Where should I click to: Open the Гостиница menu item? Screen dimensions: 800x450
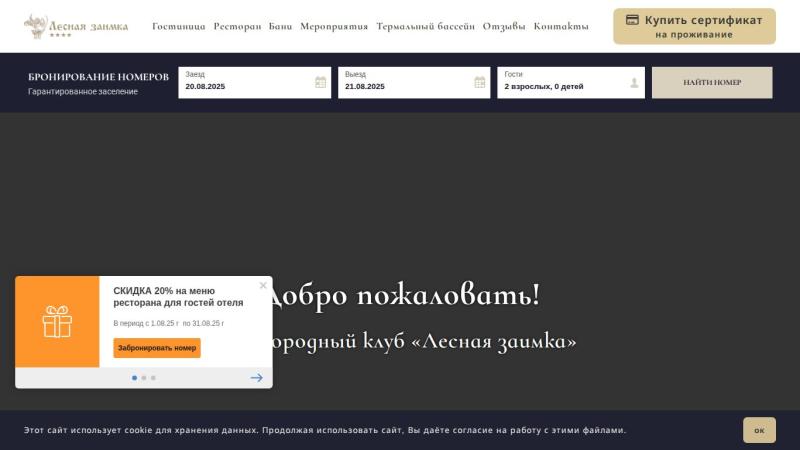point(178,26)
